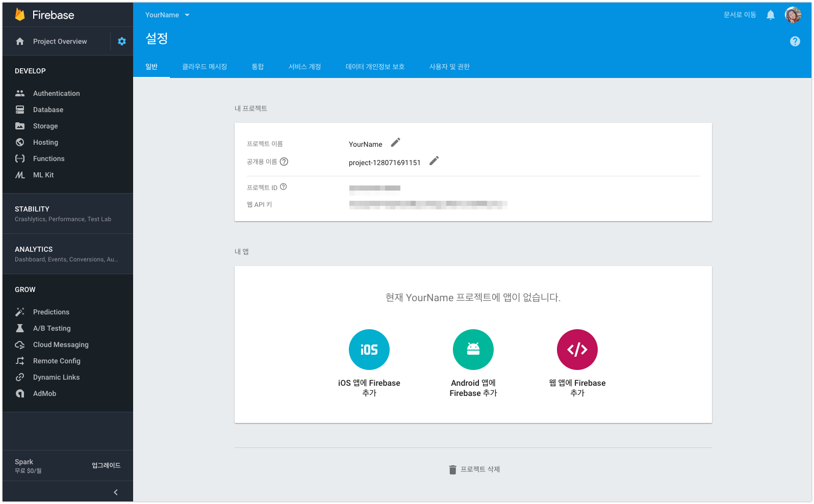The height and width of the screenshot is (504, 814).
Task: Edit project name YourName pencil icon
Action: point(396,142)
